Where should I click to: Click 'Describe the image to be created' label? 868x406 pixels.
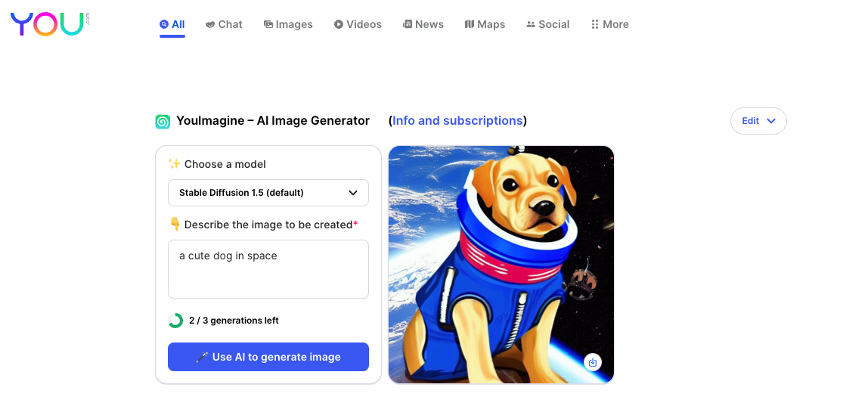(271, 225)
